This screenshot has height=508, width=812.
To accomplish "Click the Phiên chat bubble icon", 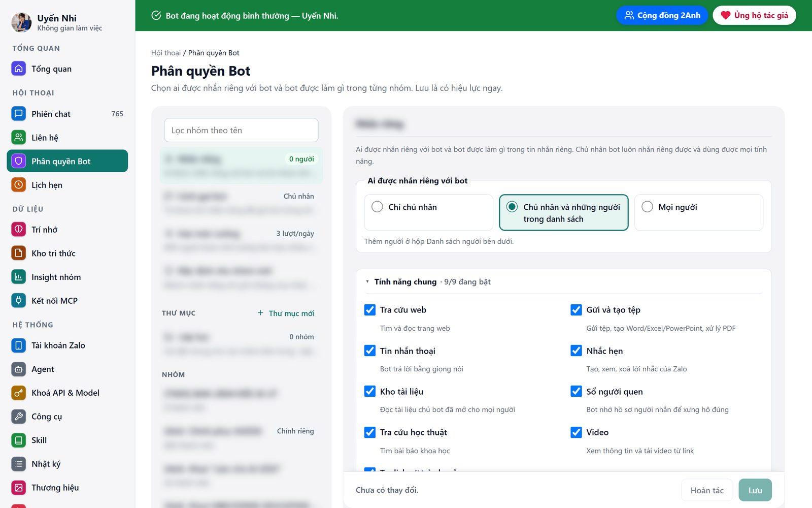I will (19, 114).
